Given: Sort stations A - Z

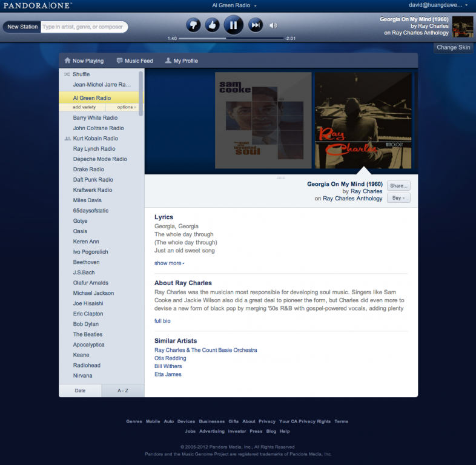Looking at the screenshot, I should (123, 391).
